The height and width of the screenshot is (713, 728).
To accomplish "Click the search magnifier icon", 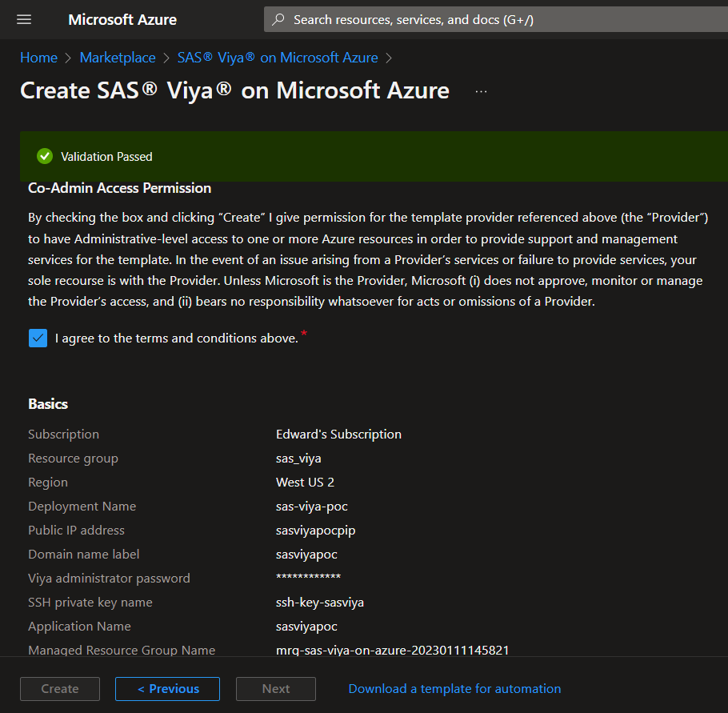I will click(278, 20).
